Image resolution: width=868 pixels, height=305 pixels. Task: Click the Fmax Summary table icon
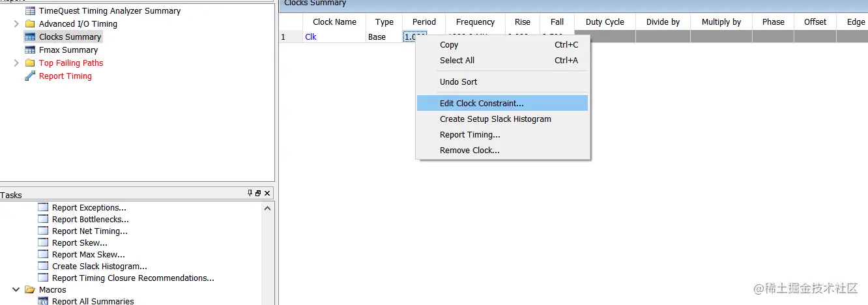[30, 50]
